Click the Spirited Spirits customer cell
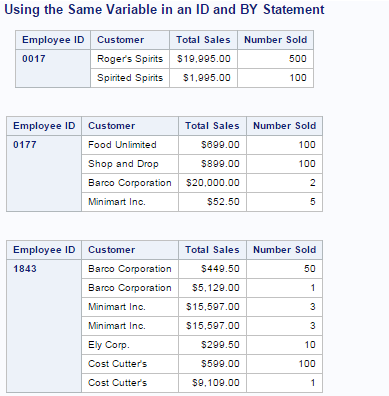389x396 pixels. (130, 78)
